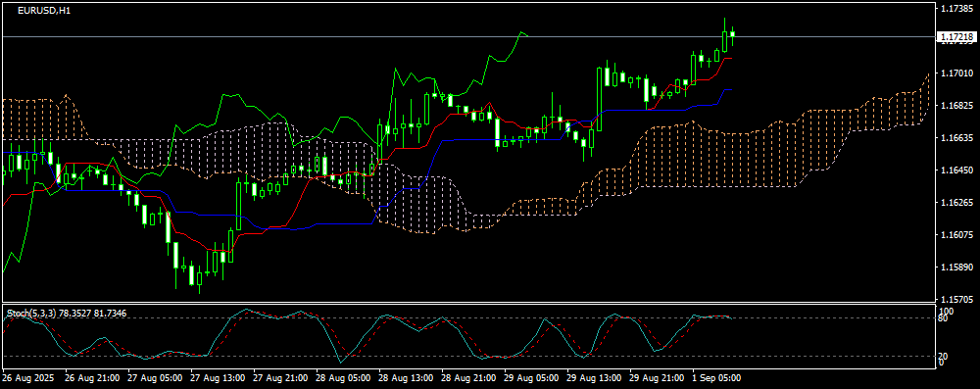Click the 1.16265 price axis label
This screenshot has height=389, width=980.
click(956, 203)
